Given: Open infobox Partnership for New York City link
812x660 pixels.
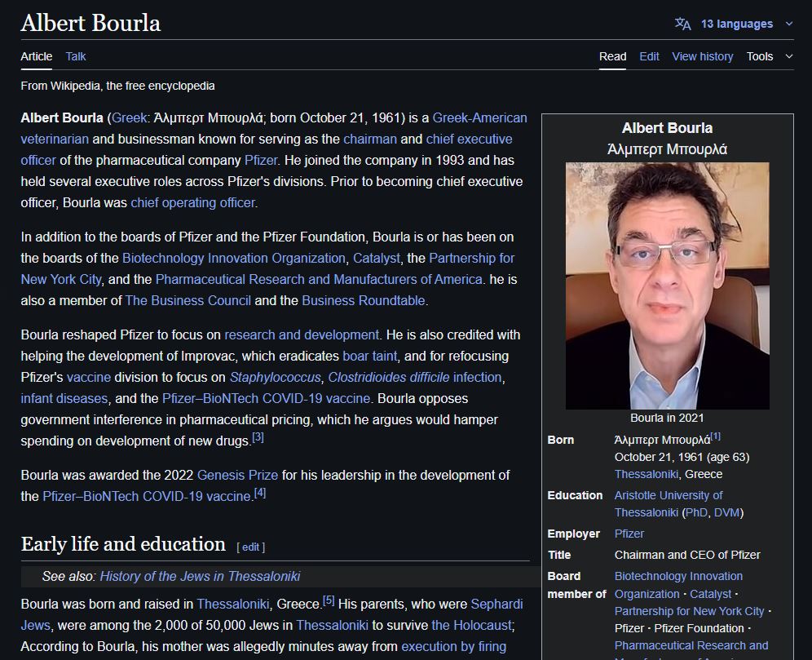Looking at the screenshot, I should [x=689, y=611].
